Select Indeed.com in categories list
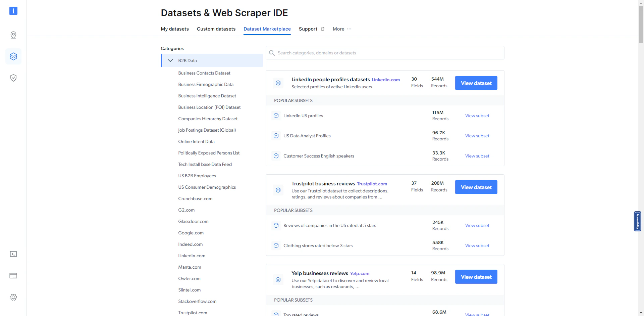 [x=190, y=244]
